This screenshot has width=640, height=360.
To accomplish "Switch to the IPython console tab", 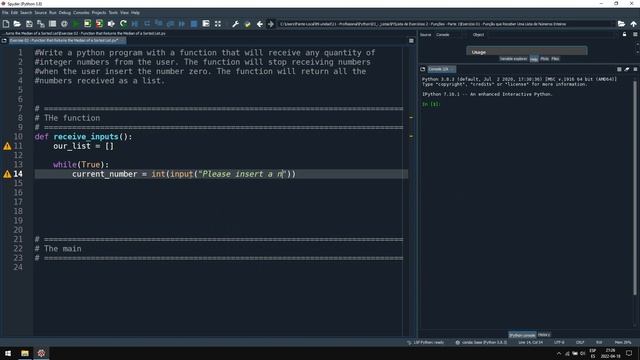I will click(x=522, y=335).
